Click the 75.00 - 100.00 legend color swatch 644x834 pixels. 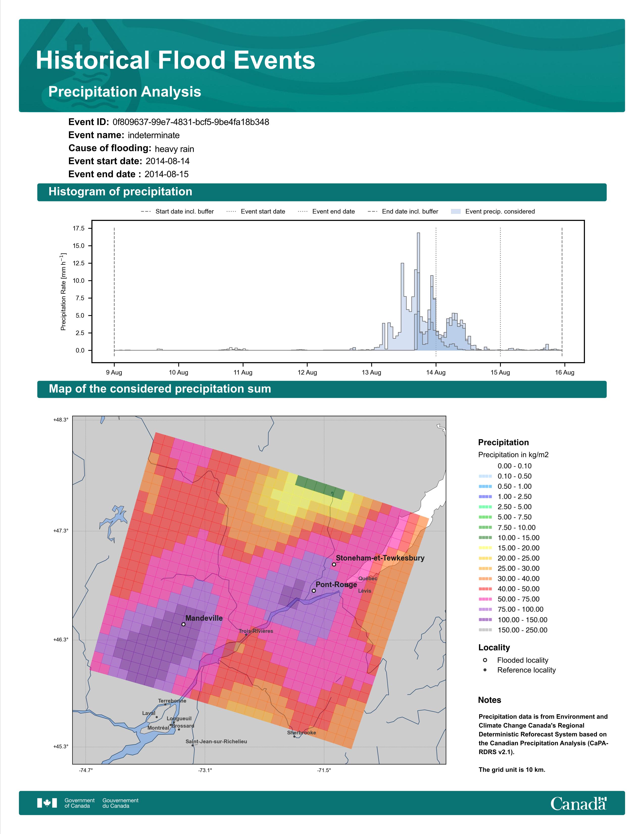[x=485, y=610]
